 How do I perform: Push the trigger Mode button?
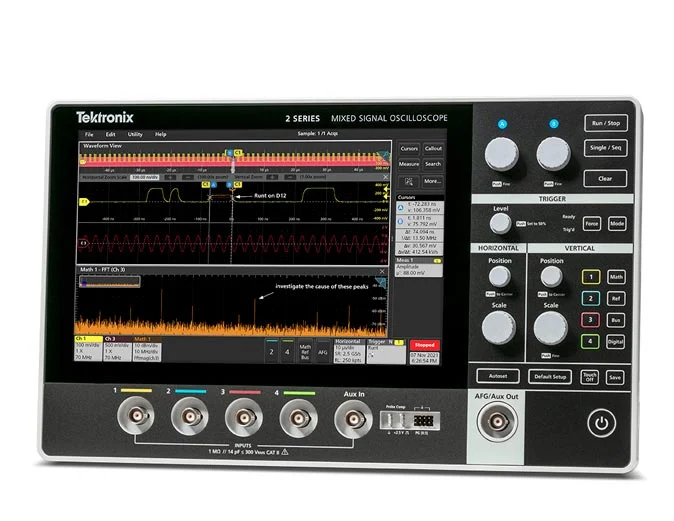[617, 224]
